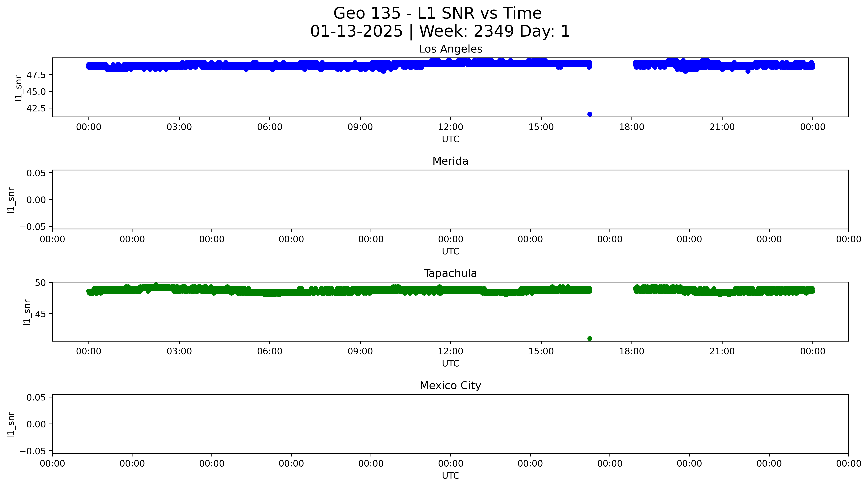Click the 'Tapachula' subplot title
This screenshot has width=868, height=487.
click(450, 273)
